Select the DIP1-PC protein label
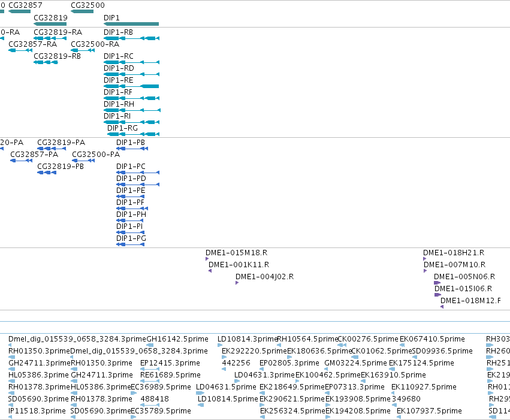 pyautogui.click(x=131, y=167)
